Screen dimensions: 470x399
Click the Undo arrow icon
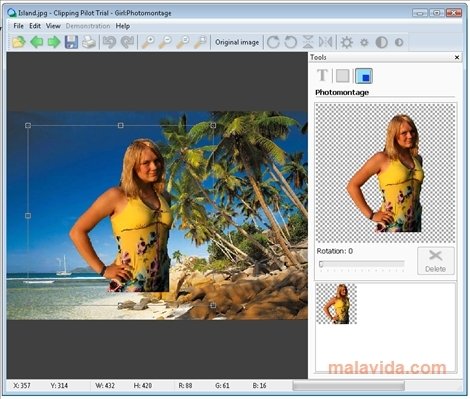(109, 42)
